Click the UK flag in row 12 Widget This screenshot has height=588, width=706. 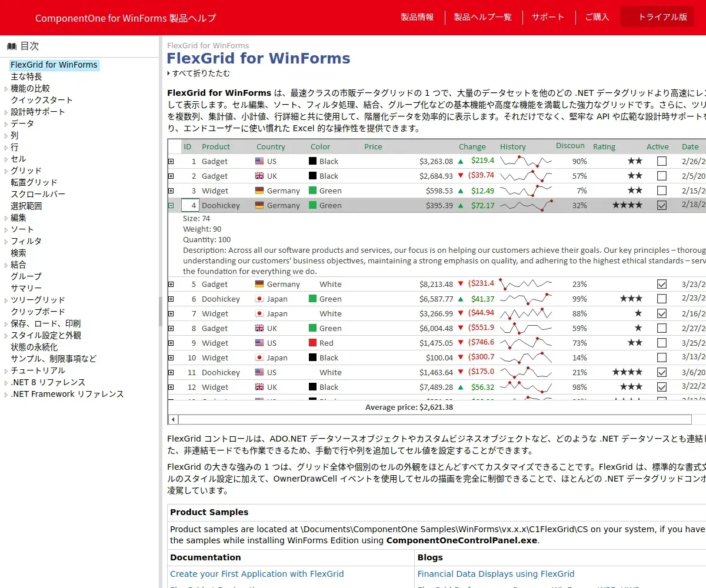[259, 387]
